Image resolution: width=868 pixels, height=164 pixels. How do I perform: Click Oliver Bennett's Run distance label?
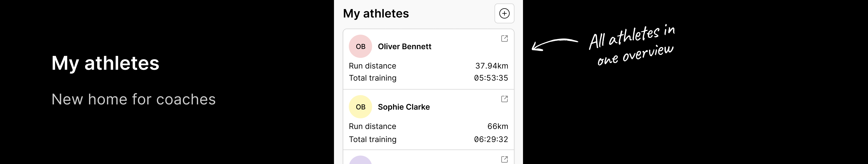click(372, 66)
